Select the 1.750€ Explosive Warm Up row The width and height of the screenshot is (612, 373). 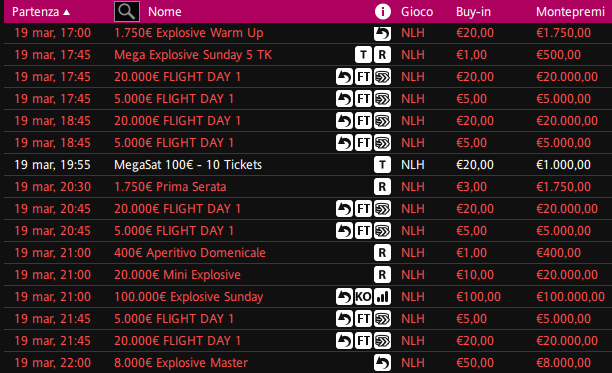(x=308, y=33)
